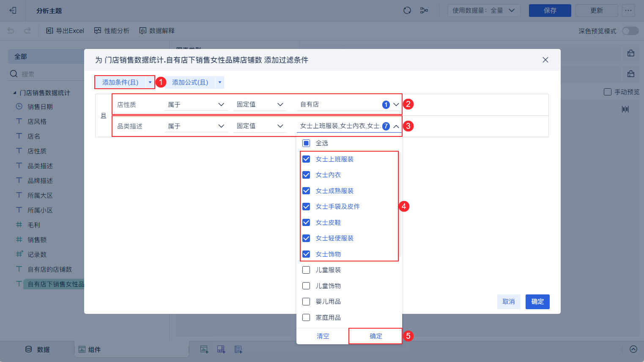This screenshot has height=362, width=644.
Task: Select the 品牌描述 field in the tree
Action: click(40, 181)
